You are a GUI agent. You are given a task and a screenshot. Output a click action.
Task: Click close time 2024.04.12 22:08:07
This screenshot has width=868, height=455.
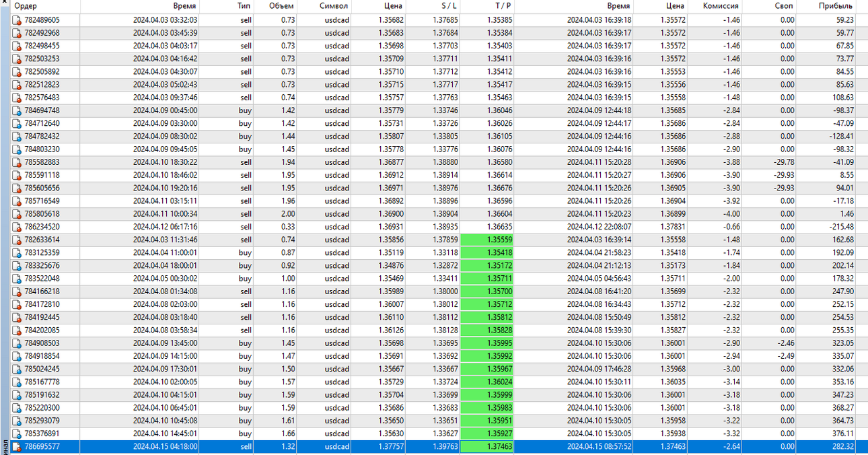(x=599, y=227)
